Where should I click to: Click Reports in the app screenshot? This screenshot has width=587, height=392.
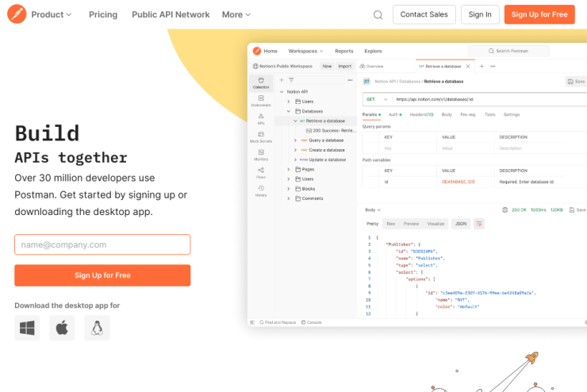point(344,51)
